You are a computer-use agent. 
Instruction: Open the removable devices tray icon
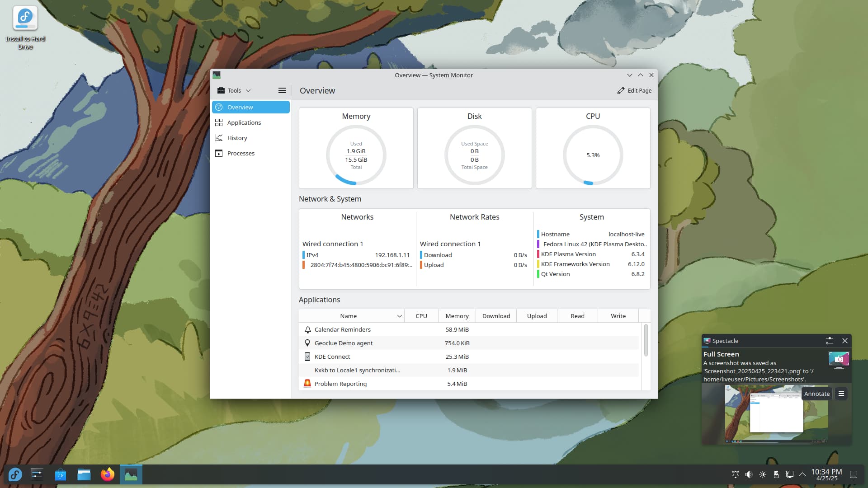pos(776,474)
